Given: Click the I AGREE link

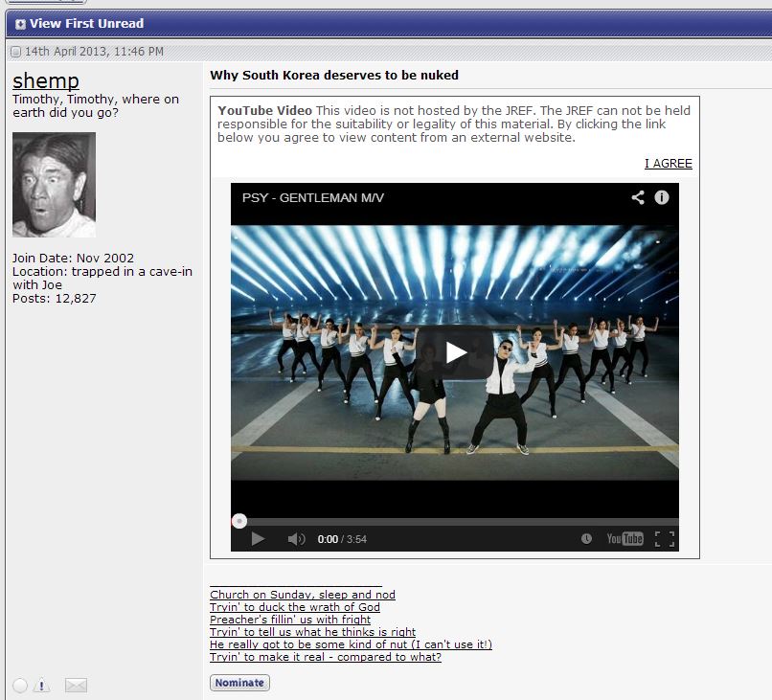Looking at the screenshot, I should pos(668,164).
